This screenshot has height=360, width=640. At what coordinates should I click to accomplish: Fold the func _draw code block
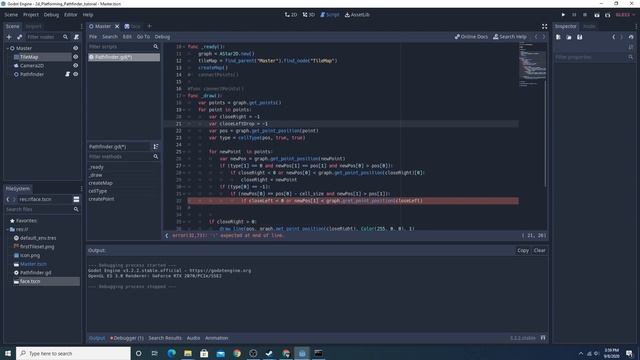[184, 96]
